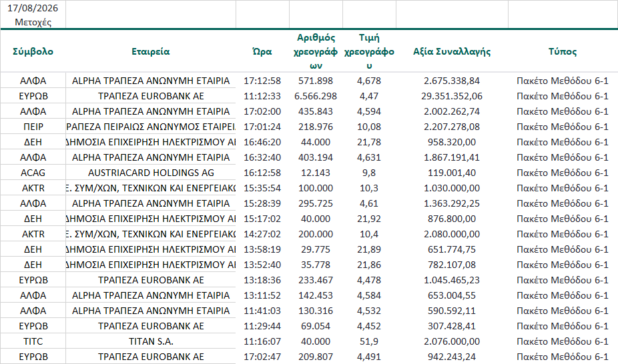Select transaction value 1.030.000,00

click(x=452, y=188)
